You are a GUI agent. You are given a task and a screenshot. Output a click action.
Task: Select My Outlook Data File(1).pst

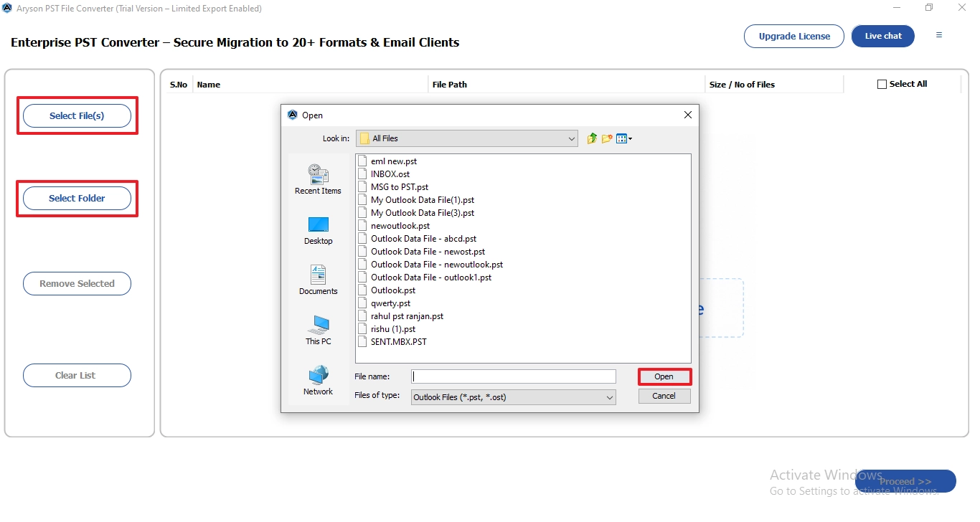tap(423, 200)
